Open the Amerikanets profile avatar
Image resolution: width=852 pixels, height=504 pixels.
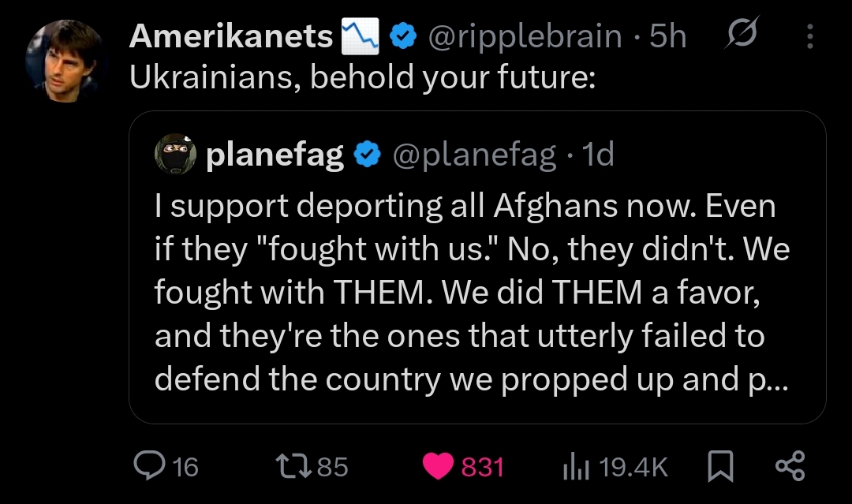(x=65, y=61)
